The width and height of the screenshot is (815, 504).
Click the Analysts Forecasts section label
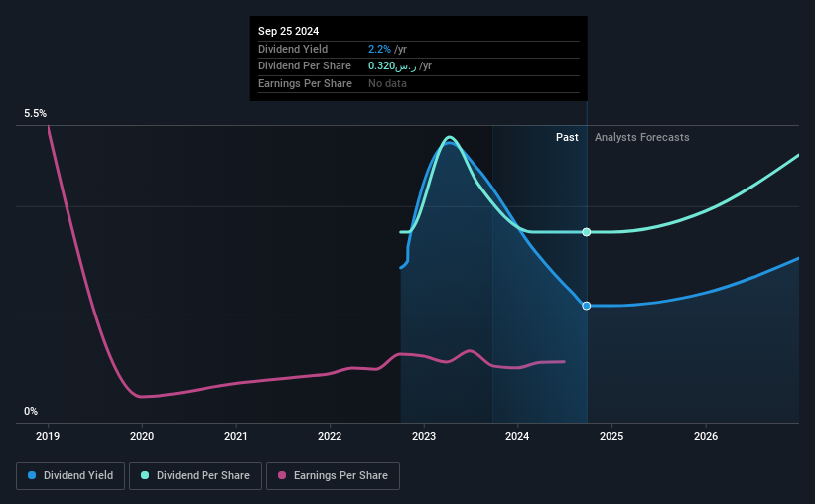pyautogui.click(x=642, y=137)
